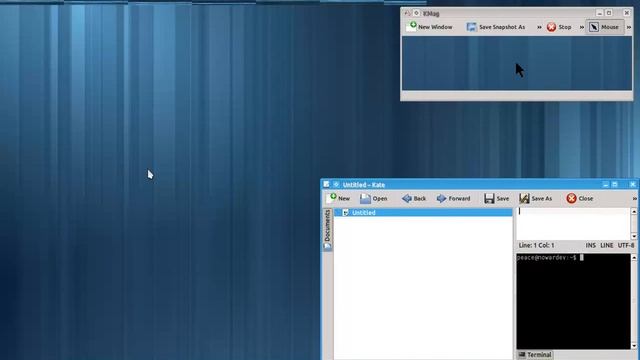Viewport: 640px width, 360px height.
Task: Click Save Snapshot As in KMag
Action: click(496, 27)
